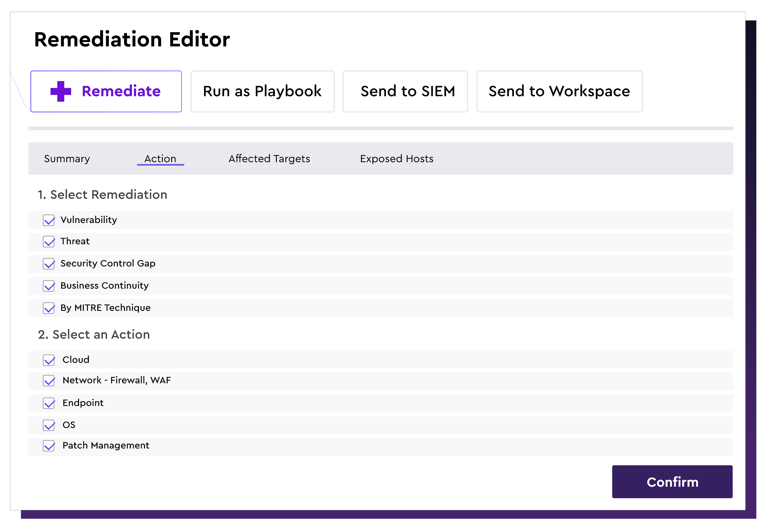Toggle Business Continuity checkbox
The height and width of the screenshot is (532, 770).
(49, 286)
